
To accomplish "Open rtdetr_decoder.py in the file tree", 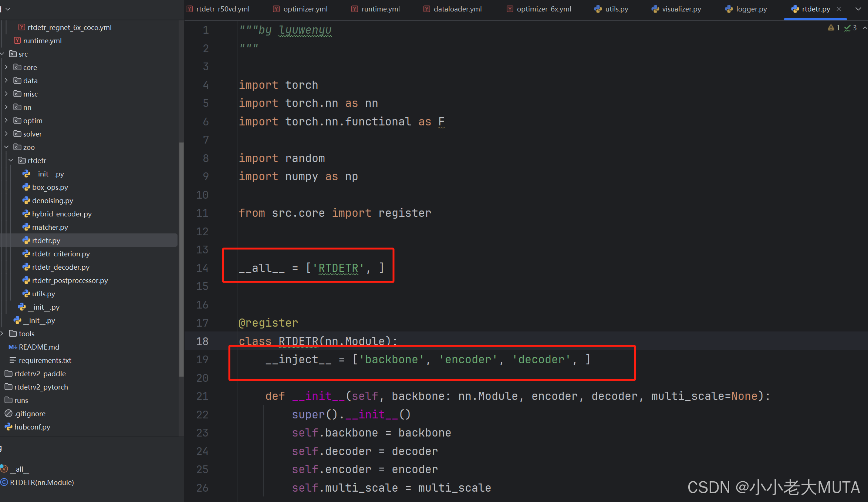I will coord(60,267).
